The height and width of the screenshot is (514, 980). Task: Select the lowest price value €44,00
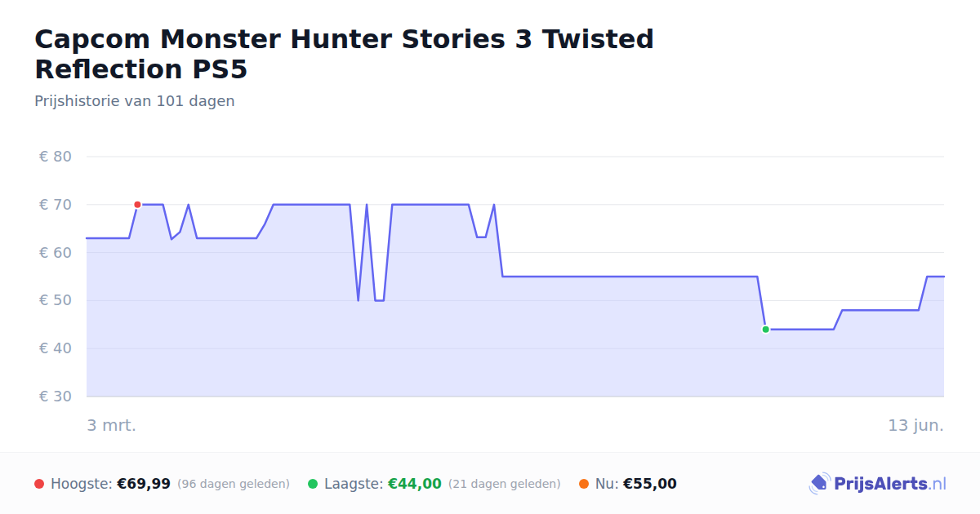[415, 484]
